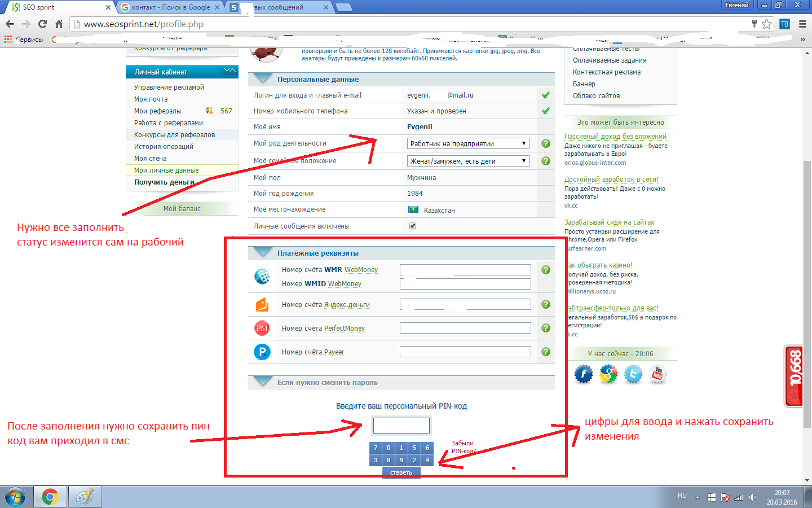Focus the Payeer account number field

click(465, 352)
